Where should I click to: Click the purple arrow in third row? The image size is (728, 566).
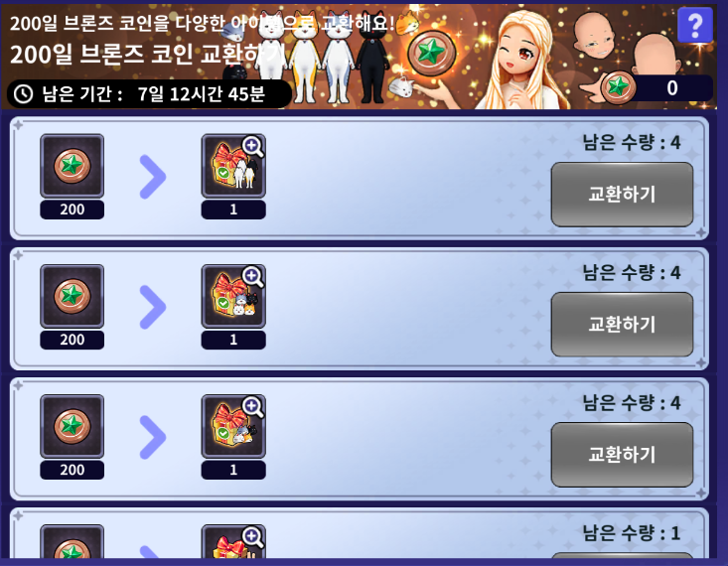(x=153, y=437)
